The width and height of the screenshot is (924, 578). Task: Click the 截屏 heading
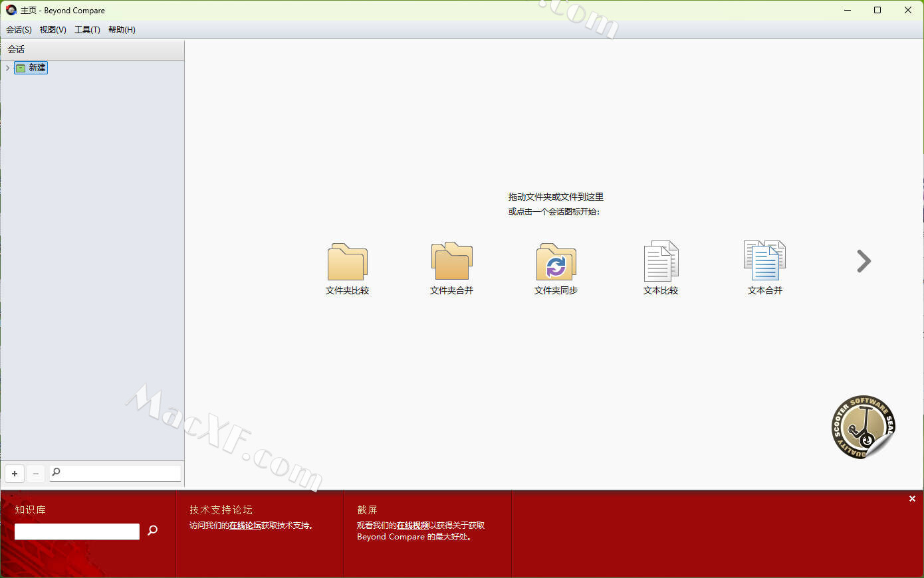(x=367, y=510)
